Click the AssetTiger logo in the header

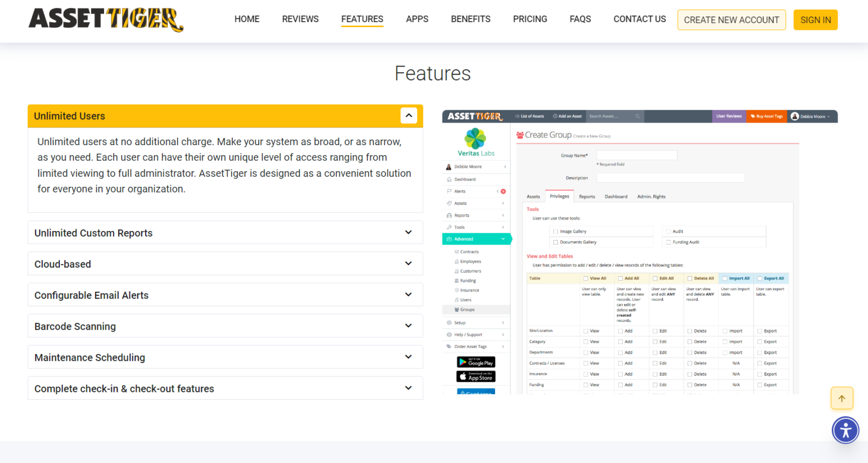pos(105,20)
